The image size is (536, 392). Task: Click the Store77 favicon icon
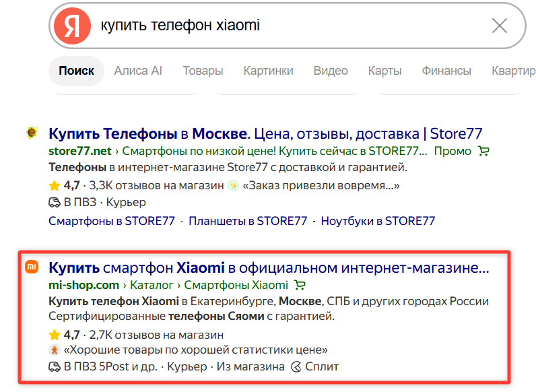[x=32, y=133]
